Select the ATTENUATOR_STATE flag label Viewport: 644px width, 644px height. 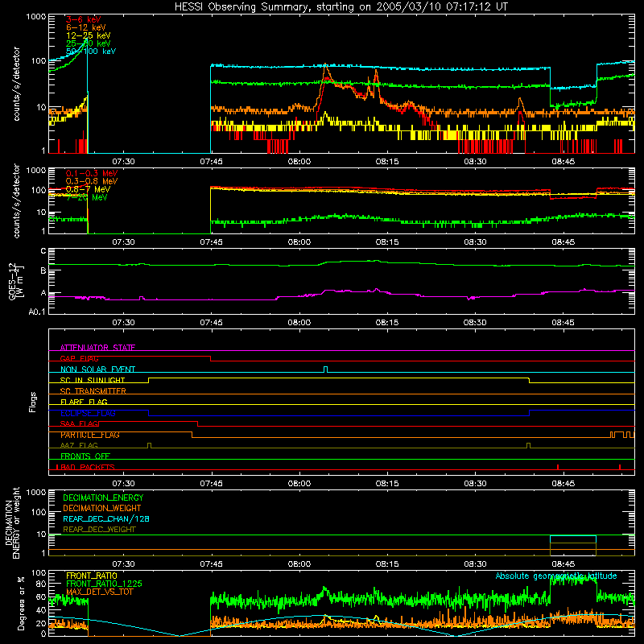point(97,348)
